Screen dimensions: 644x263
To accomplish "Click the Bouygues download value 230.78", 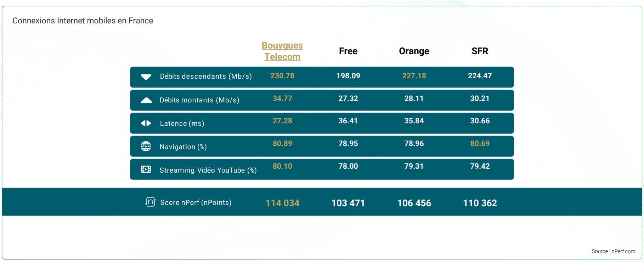I will pos(282,76).
